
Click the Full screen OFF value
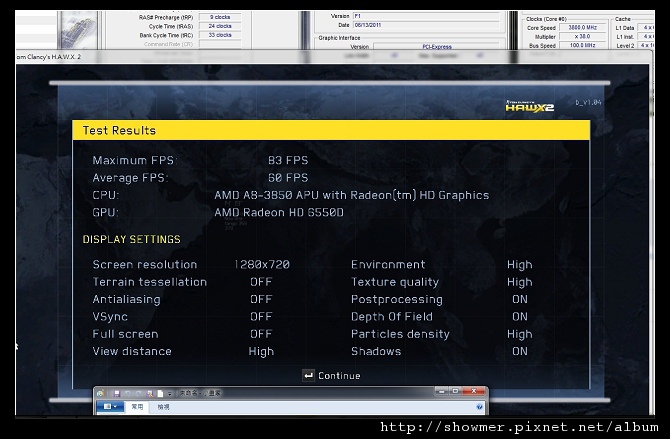pos(261,334)
